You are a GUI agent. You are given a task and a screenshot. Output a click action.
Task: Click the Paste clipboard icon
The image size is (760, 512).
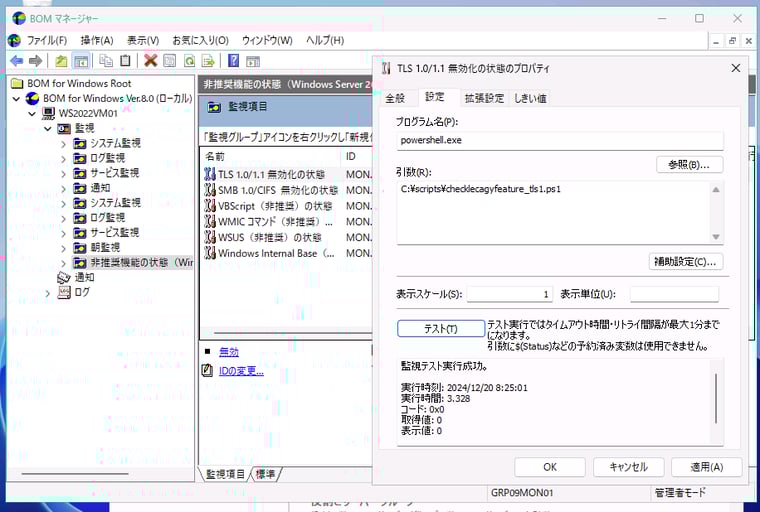(125, 61)
